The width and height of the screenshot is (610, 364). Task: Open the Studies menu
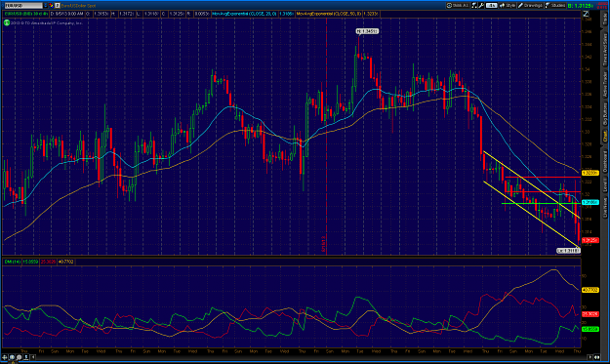pyautogui.click(x=555, y=5)
